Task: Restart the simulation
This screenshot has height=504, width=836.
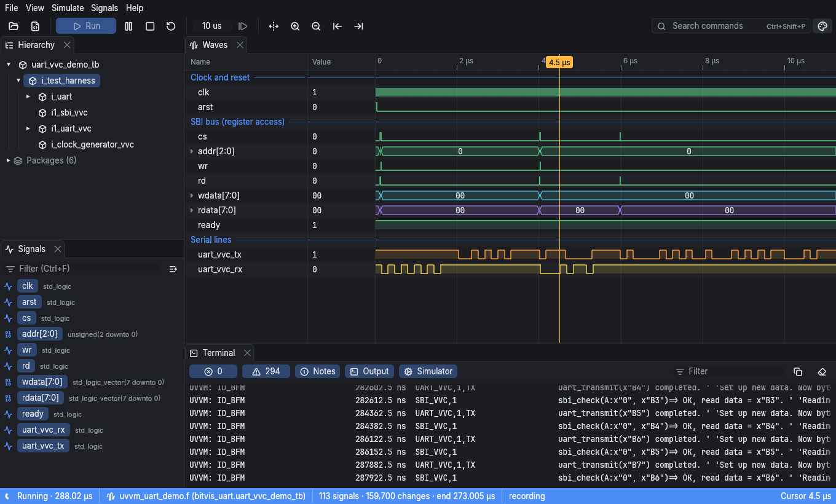Action: point(171,26)
